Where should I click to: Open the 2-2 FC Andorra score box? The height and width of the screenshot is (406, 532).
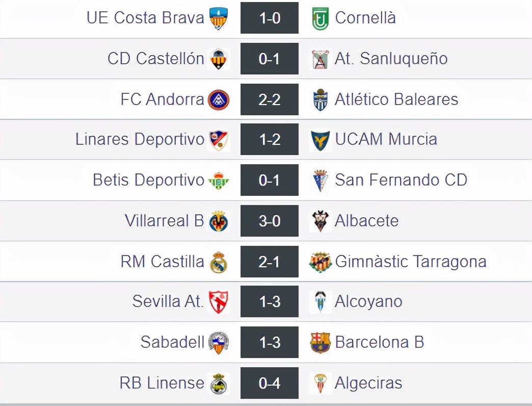270,99
